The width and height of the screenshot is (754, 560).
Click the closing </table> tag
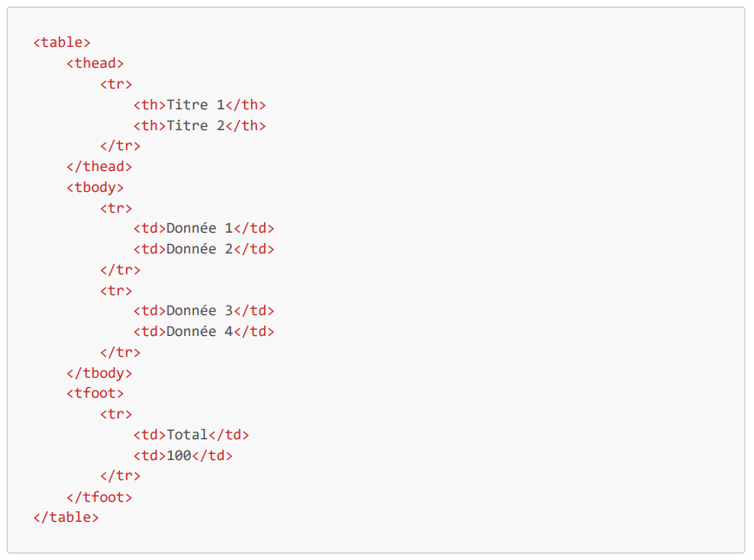[66, 517]
